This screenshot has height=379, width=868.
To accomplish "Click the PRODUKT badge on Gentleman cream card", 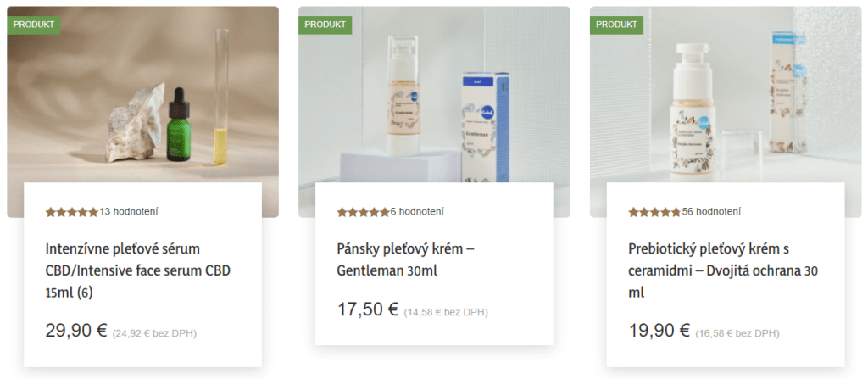I will [325, 25].
